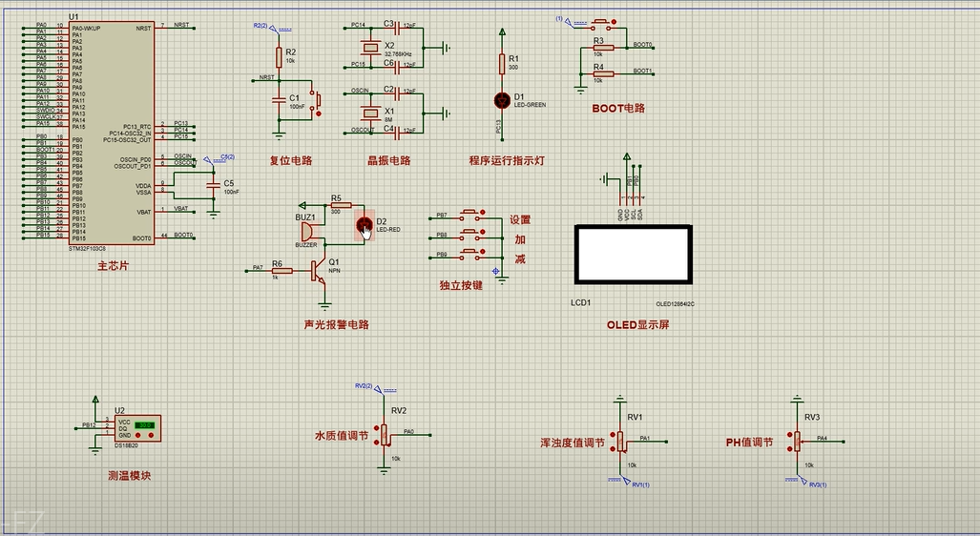Click the PA0 terminal label at RV2
Image resolution: width=980 pixels, height=536 pixels.
[x=408, y=431]
